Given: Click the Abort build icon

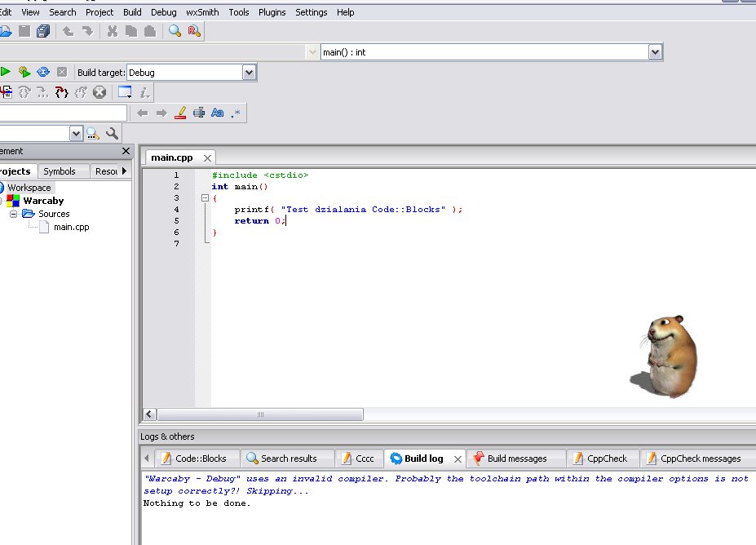Looking at the screenshot, I should [62, 72].
